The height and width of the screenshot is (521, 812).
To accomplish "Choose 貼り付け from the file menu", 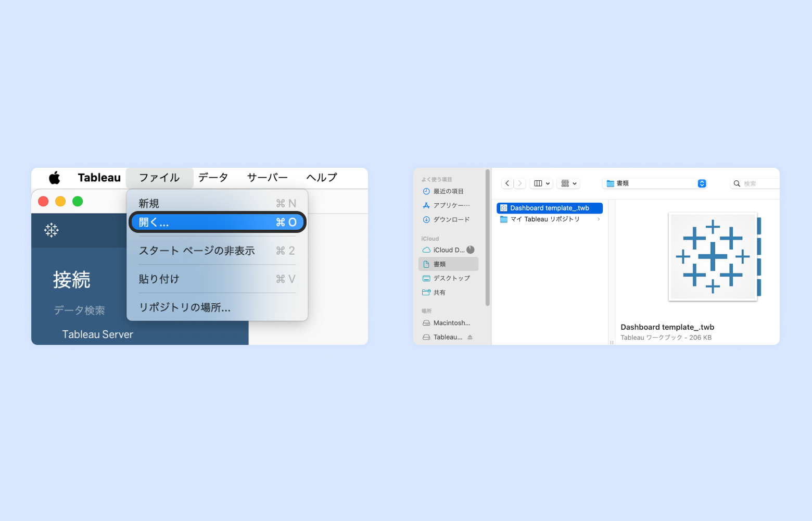I will (217, 279).
